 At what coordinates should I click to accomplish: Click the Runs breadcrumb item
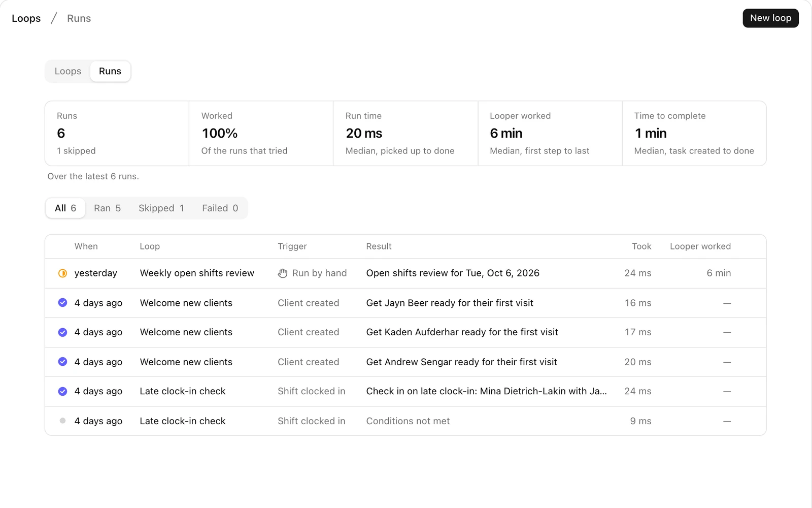[79, 18]
